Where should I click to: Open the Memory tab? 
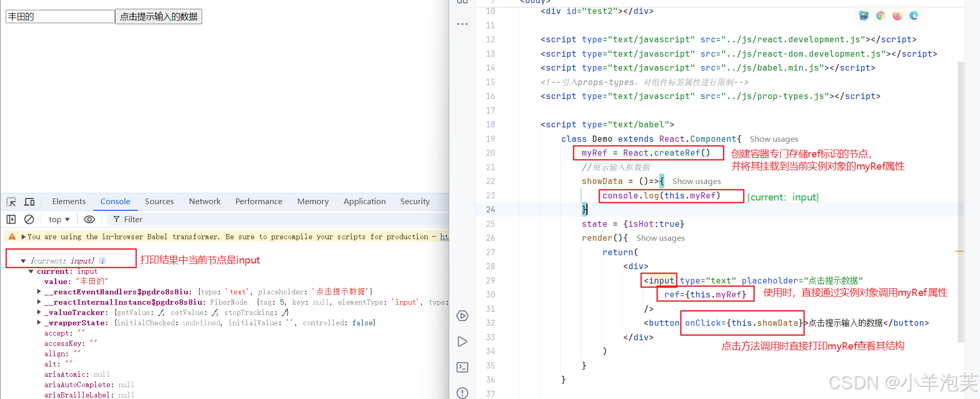tap(313, 202)
